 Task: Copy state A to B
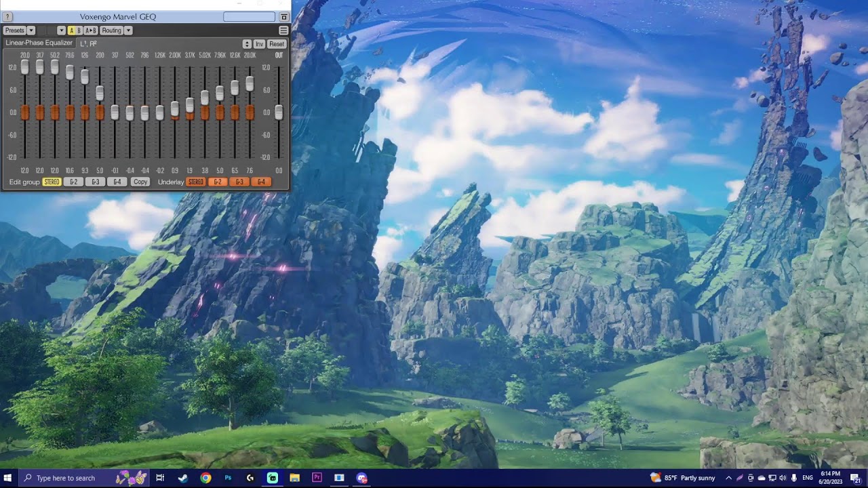[x=90, y=30]
